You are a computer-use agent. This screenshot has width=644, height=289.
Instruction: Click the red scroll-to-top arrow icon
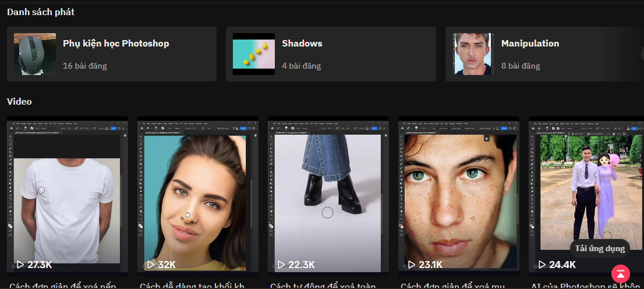click(621, 273)
